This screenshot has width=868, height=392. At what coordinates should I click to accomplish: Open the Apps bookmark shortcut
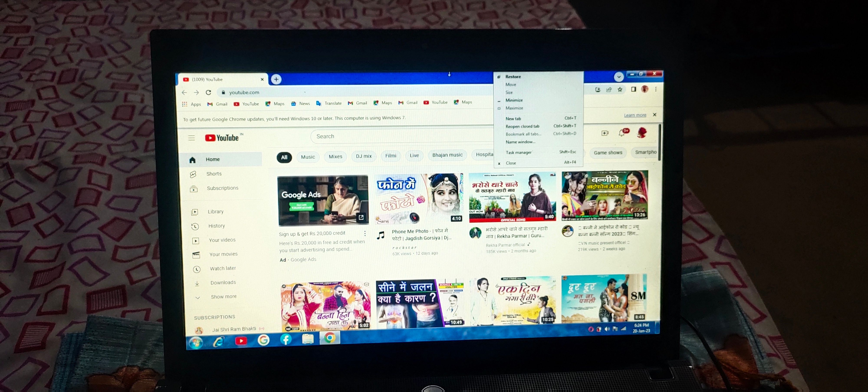coord(191,105)
